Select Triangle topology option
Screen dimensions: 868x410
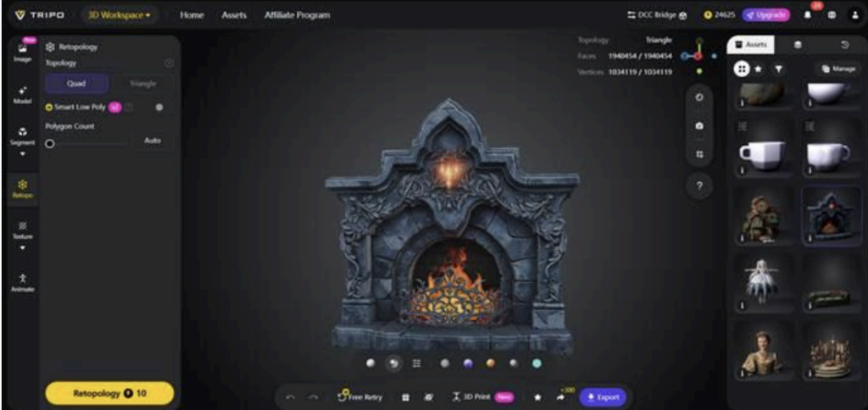pyautogui.click(x=142, y=84)
